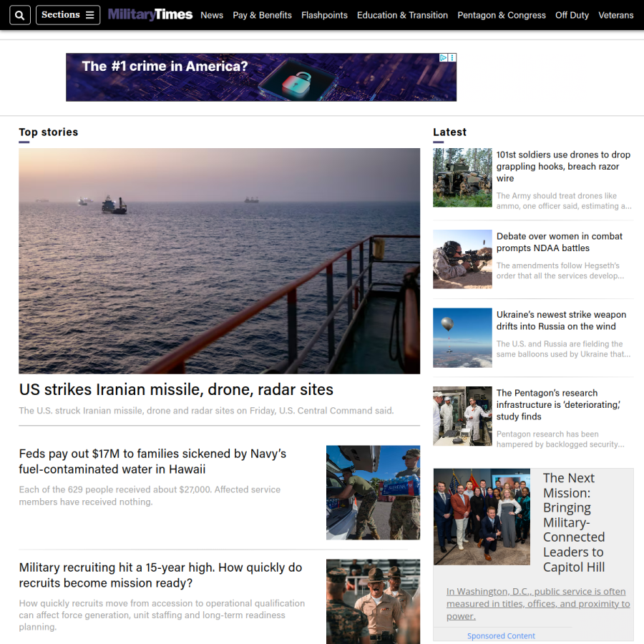Open 'Debate over women in combat' headline
This screenshot has width=644, height=644.
[x=559, y=242]
